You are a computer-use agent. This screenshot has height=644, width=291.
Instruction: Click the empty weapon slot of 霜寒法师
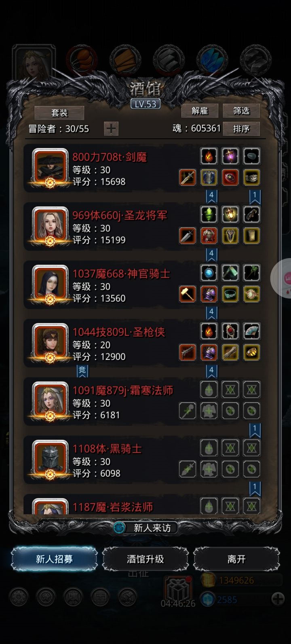point(188,411)
